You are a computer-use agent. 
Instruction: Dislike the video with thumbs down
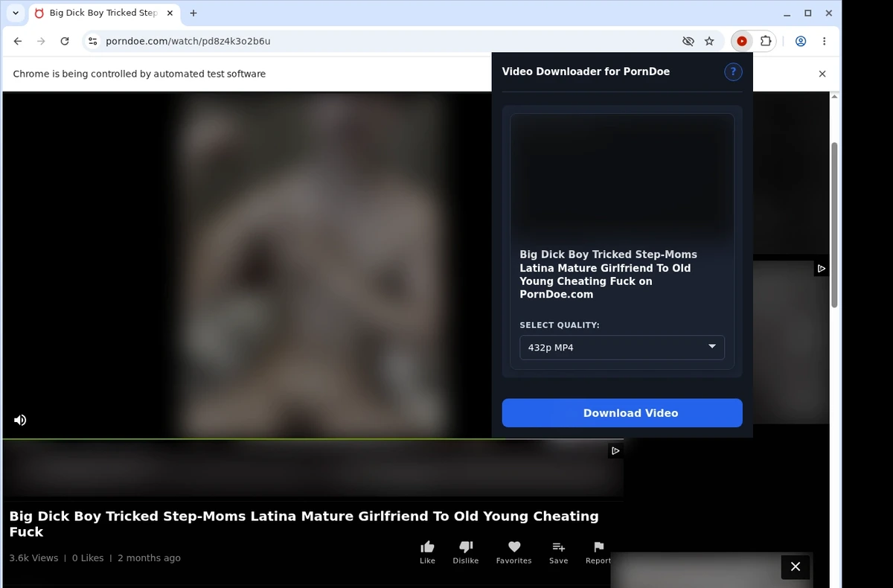466,552
